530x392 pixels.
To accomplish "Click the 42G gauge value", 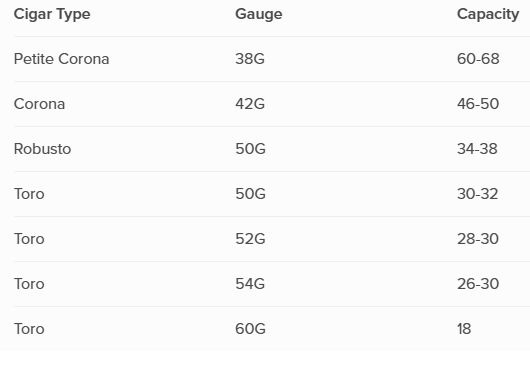I will tap(250, 104).
